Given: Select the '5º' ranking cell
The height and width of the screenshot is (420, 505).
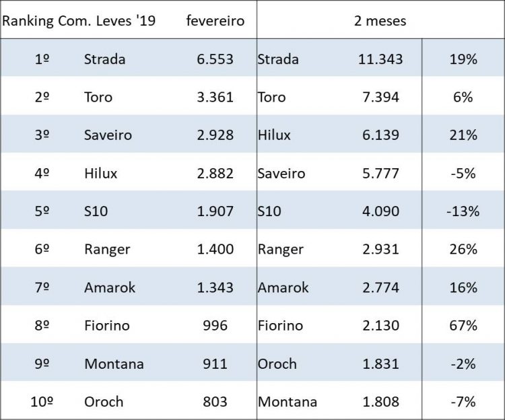Looking at the screenshot, I should (x=42, y=211).
